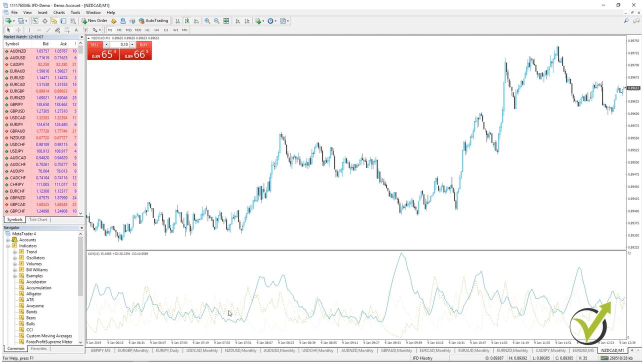This screenshot has width=643, height=364.
Task: Collapse the Indicators tree
Action: (9, 245)
